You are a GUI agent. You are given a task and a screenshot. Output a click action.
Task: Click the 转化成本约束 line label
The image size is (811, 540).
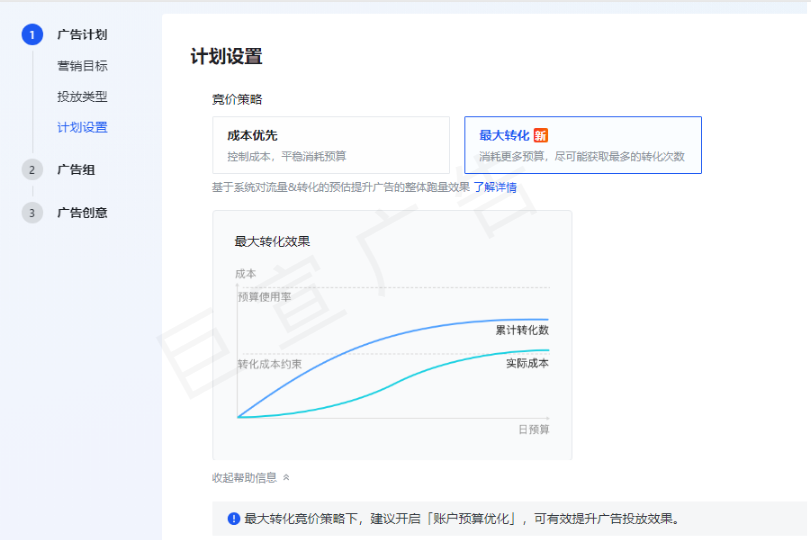click(x=269, y=364)
